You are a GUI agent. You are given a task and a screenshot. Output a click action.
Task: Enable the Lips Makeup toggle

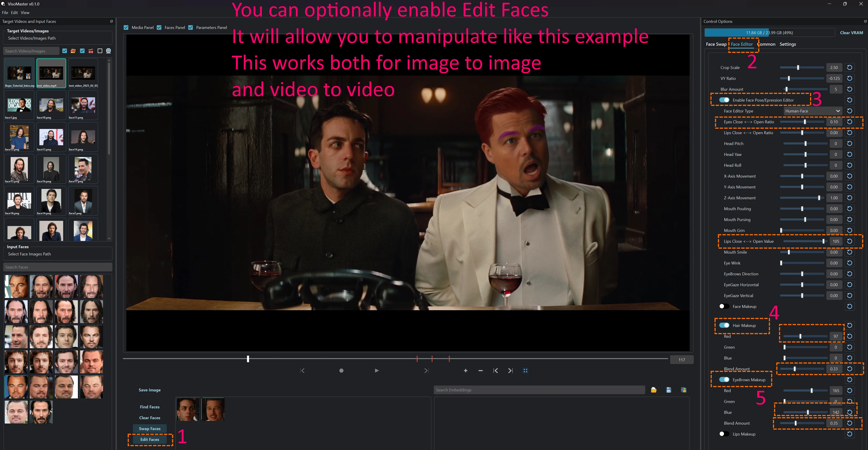click(x=724, y=434)
